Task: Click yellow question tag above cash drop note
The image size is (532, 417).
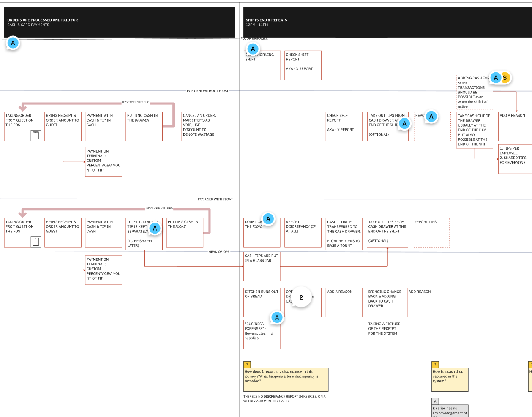Action: point(435,365)
